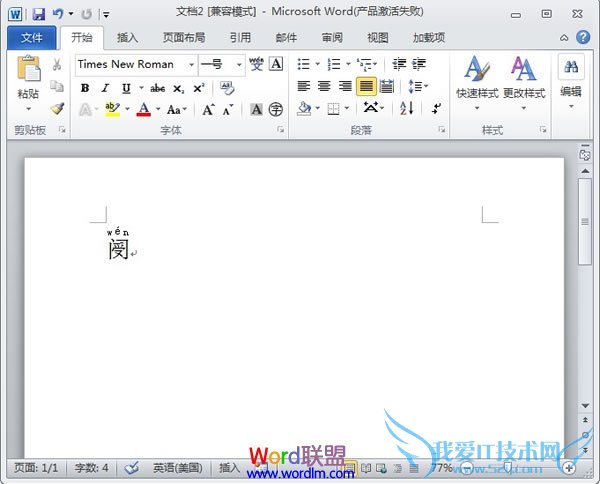The width and height of the screenshot is (600, 484).
Task: Open Word Help question mark
Action: [x=583, y=37]
